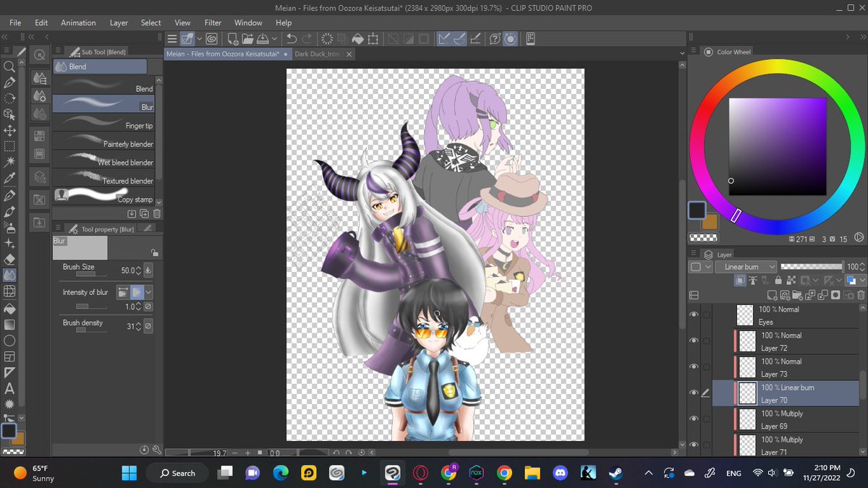Select the Fill bucket tool in toolbar
868x488 pixels.
[x=10, y=308]
